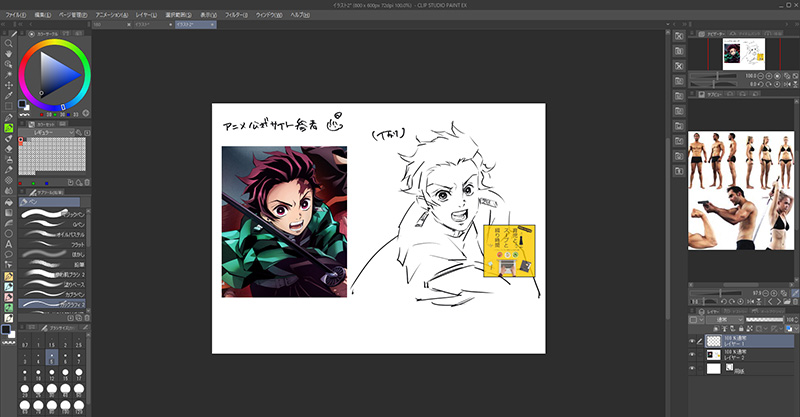
Task: Open フィルター(I) menu
Action: pyautogui.click(x=236, y=15)
